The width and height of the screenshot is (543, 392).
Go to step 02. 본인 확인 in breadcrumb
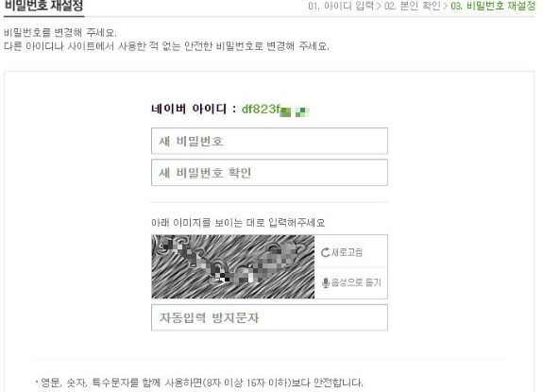[x=413, y=6]
